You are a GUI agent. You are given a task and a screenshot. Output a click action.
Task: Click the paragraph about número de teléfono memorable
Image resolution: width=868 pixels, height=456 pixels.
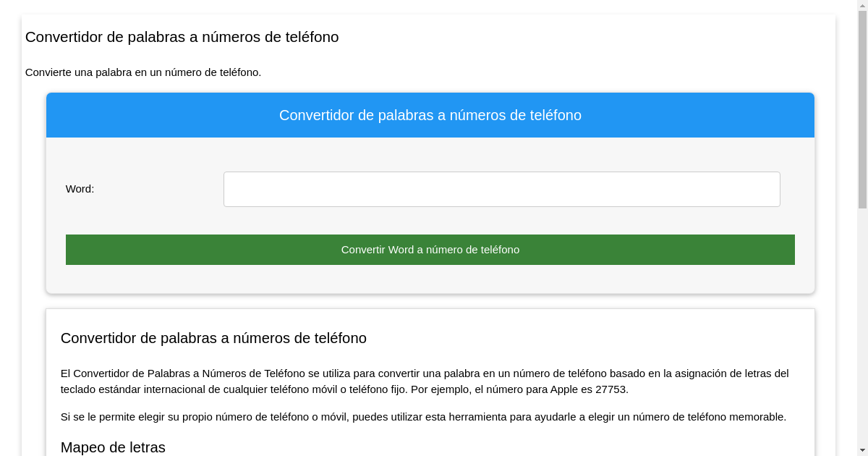pos(423,417)
